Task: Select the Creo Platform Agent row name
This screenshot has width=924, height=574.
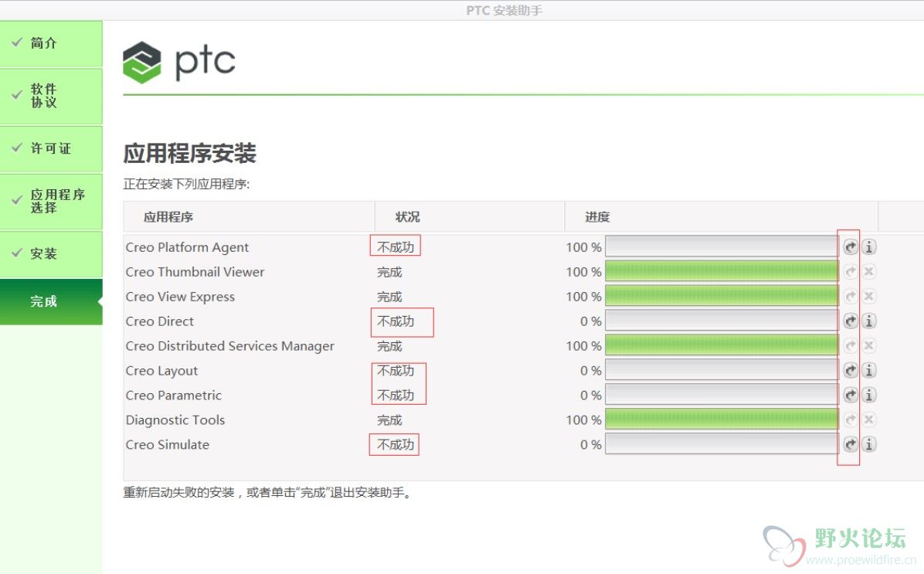Action: pyautogui.click(x=187, y=247)
